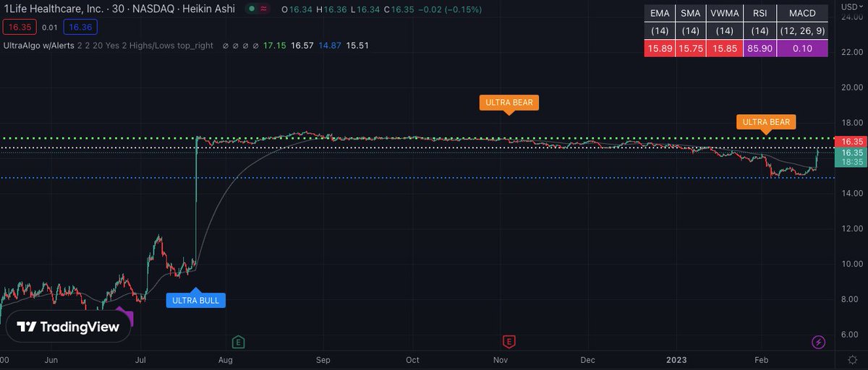
Task: Click the red approximate-data indicator icon
Action: click(264, 9)
